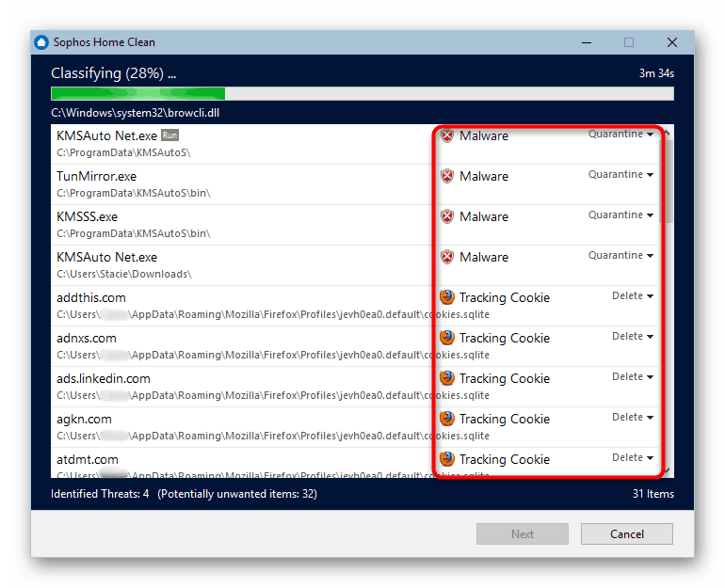The image size is (725, 588).
Task: Click the malware shield icon for KMSAuto Net.exe in ProgramData
Action: (447, 135)
